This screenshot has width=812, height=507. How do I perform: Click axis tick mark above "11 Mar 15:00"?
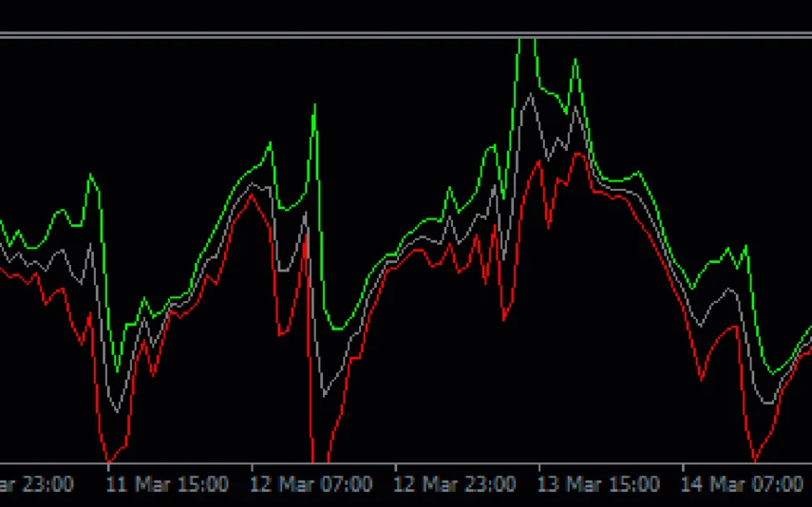click(x=108, y=468)
